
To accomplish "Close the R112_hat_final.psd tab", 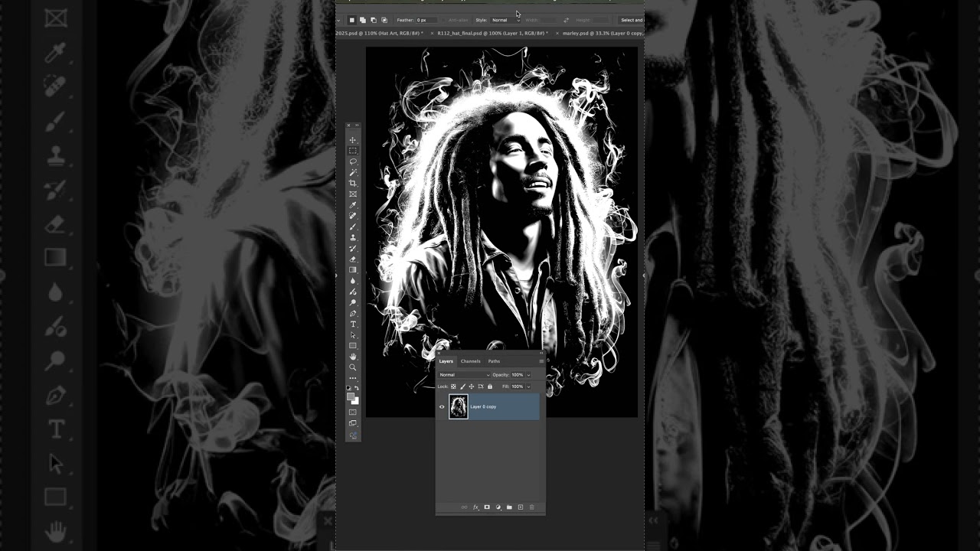I will [432, 34].
